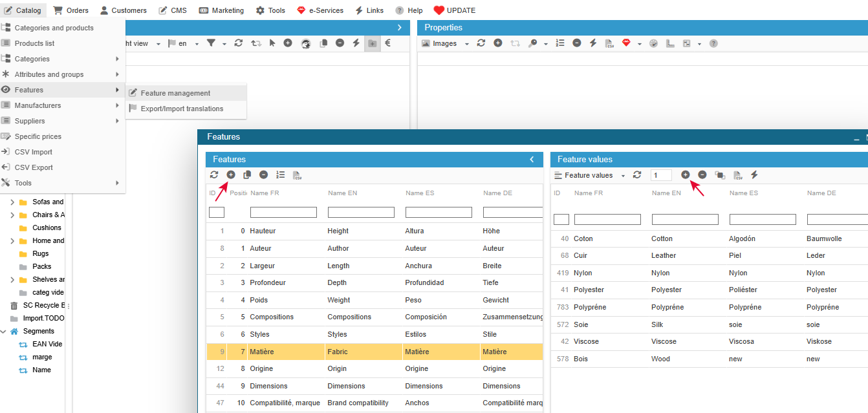
Task: Refresh the Features list
Action: [214, 175]
